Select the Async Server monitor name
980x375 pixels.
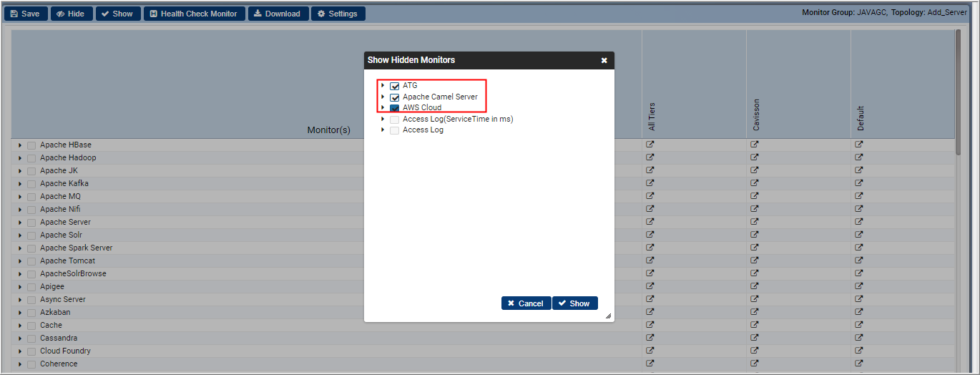(63, 299)
